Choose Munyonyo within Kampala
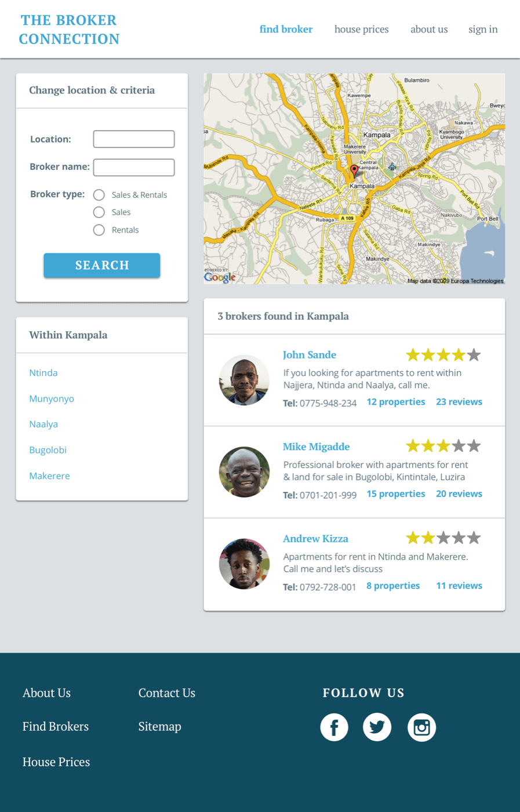The width and height of the screenshot is (520, 812). tap(52, 398)
